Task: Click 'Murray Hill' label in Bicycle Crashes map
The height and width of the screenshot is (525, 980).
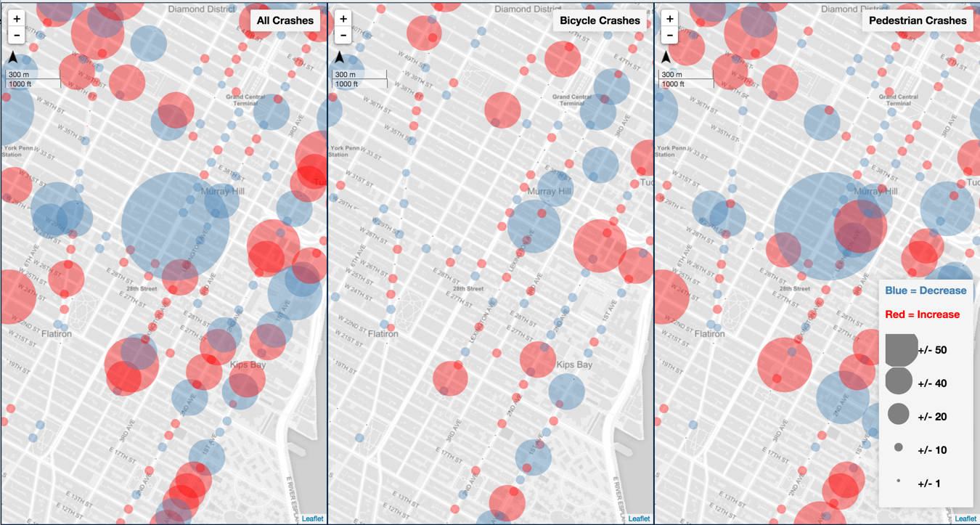Action: 550,191
